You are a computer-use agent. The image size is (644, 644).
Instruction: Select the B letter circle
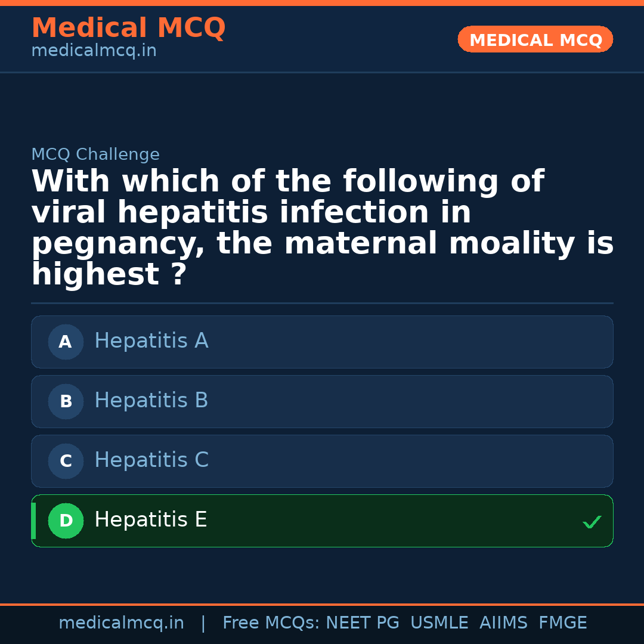(66, 402)
